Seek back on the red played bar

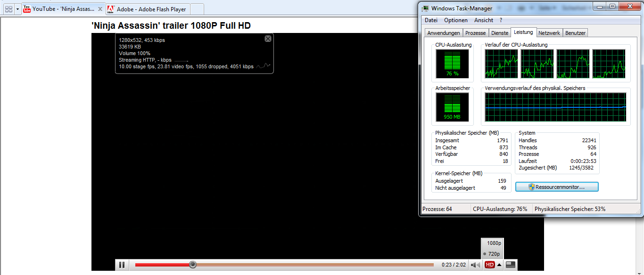pos(162,265)
